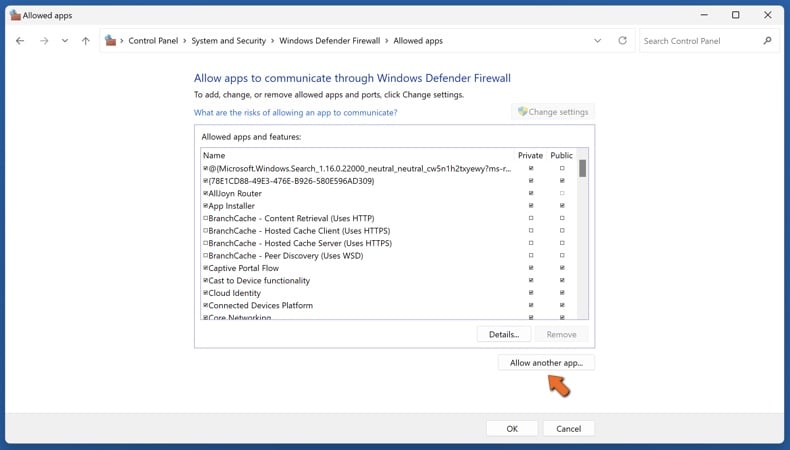This screenshot has width=790, height=450.
Task: Click the Public column header
Action: point(561,155)
